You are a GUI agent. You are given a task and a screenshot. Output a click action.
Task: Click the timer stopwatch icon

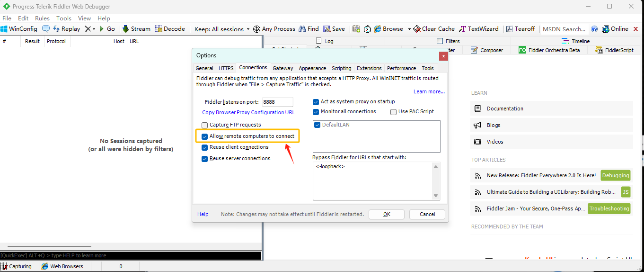[368, 29]
